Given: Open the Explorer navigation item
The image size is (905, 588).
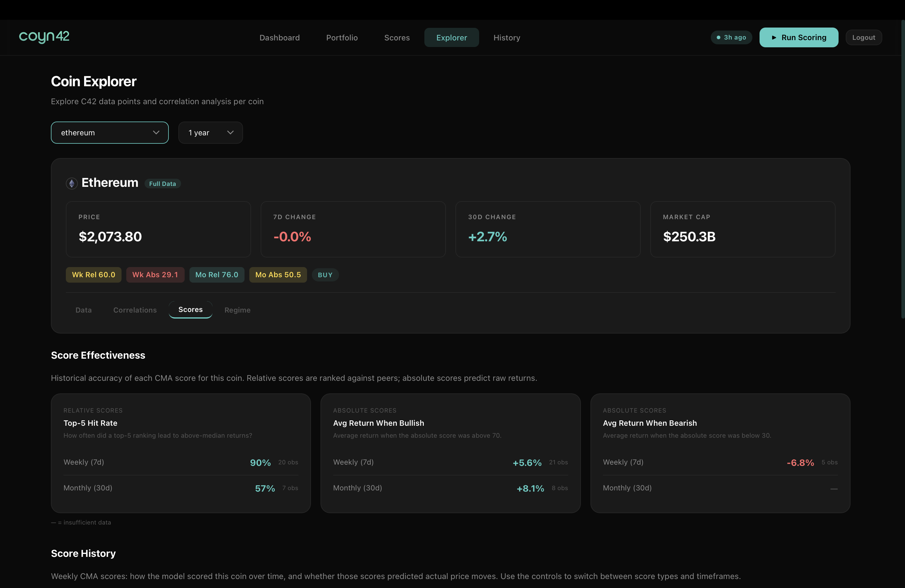Looking at the screenshot, I should [451, 37].
